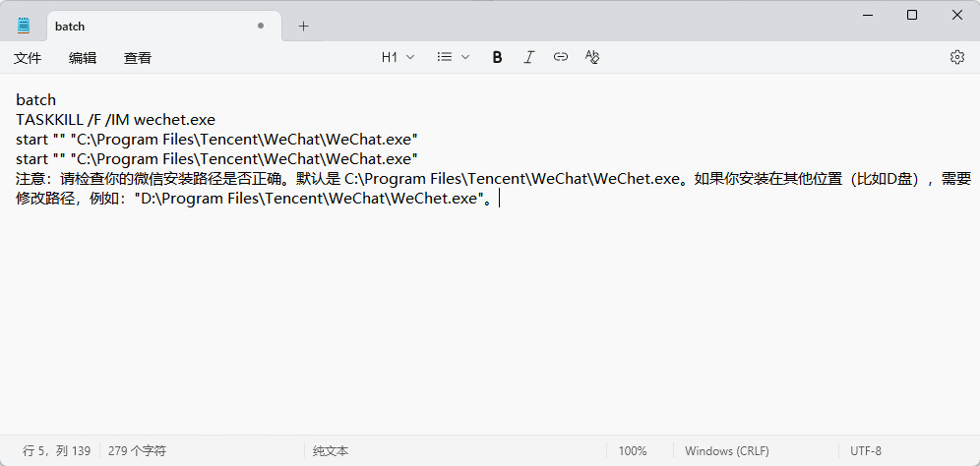The height and width of the screenshot is (466, 980).
Task: Select the batch document tab
Action: click(164, 27)
